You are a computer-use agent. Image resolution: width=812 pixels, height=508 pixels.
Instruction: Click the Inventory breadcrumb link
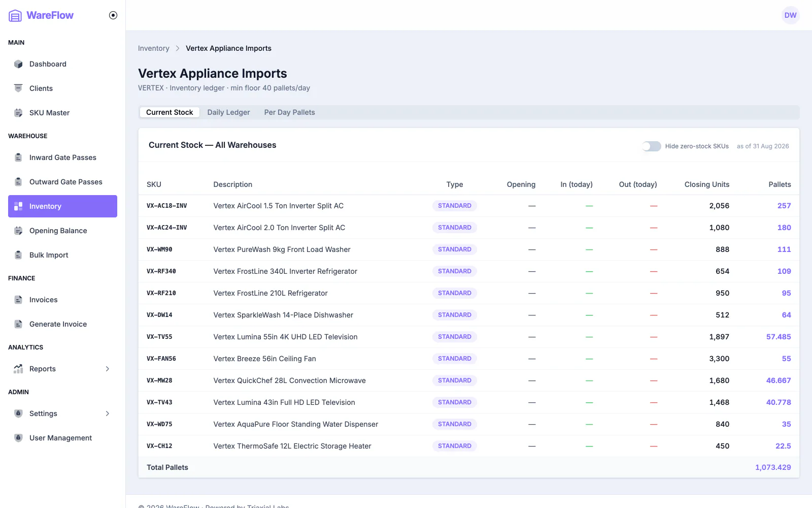click(x=153, y=48)
